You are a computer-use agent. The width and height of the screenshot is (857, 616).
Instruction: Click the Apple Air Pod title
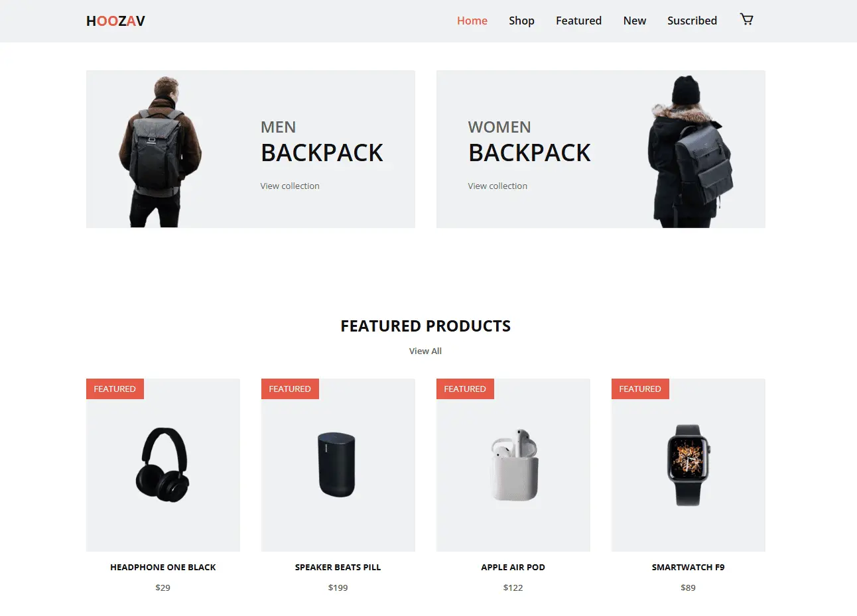513,568
